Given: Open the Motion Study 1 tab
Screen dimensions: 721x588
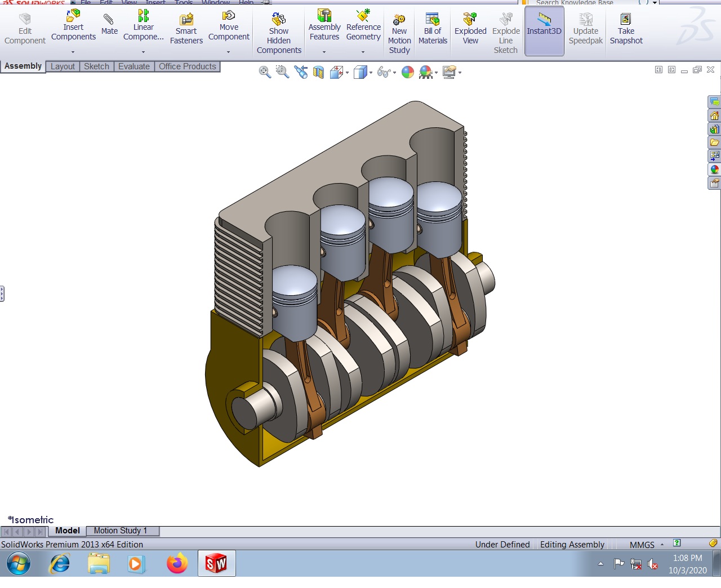Looking at the screenshot, I should (121, 531).
